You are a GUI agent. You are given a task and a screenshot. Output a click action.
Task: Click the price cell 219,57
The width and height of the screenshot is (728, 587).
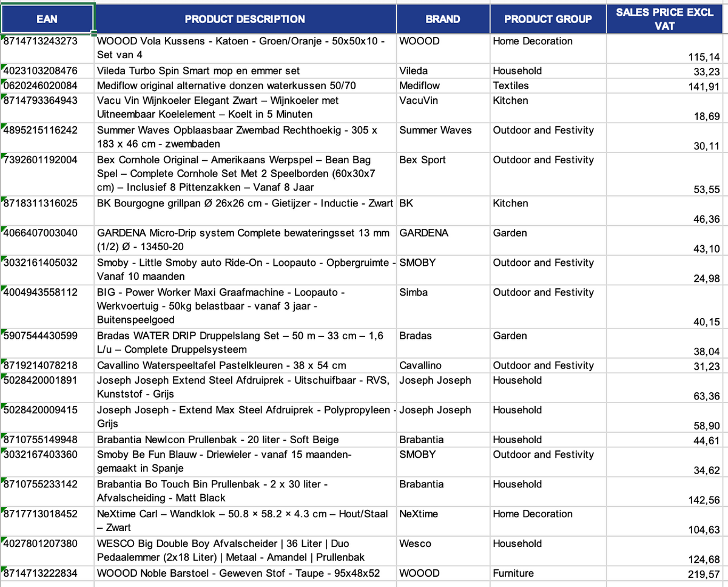coord(665,573)
